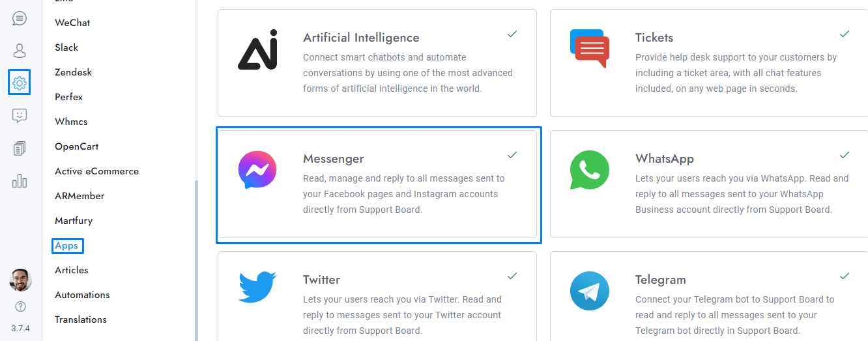Open the users profile icon in sidebar
868x341 pixels.
tap(20, 51)
